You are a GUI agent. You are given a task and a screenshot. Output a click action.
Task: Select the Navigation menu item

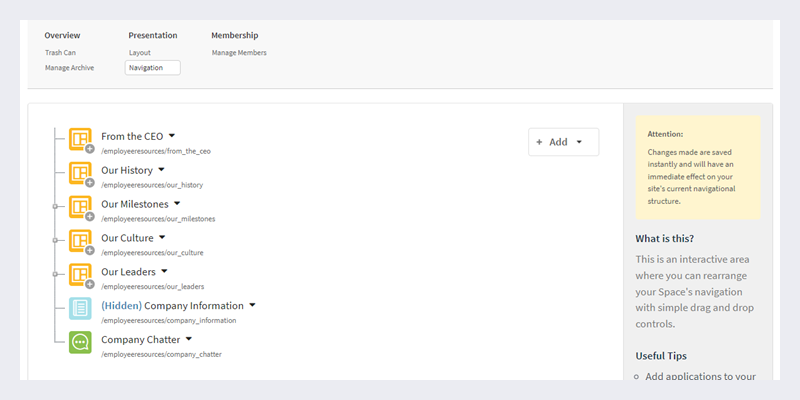(x=152, y=68)
